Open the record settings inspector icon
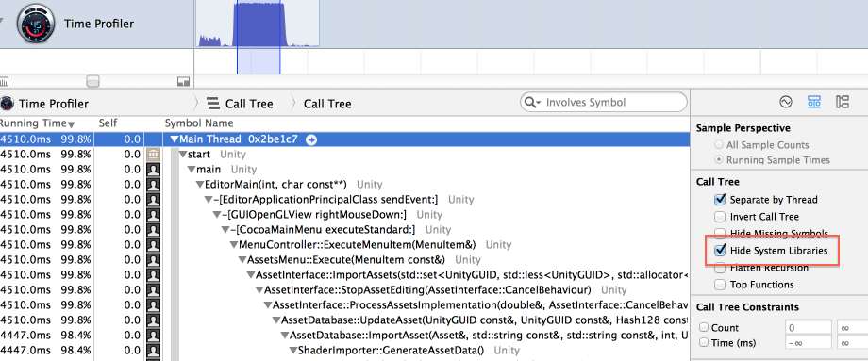 coord(785,102)
